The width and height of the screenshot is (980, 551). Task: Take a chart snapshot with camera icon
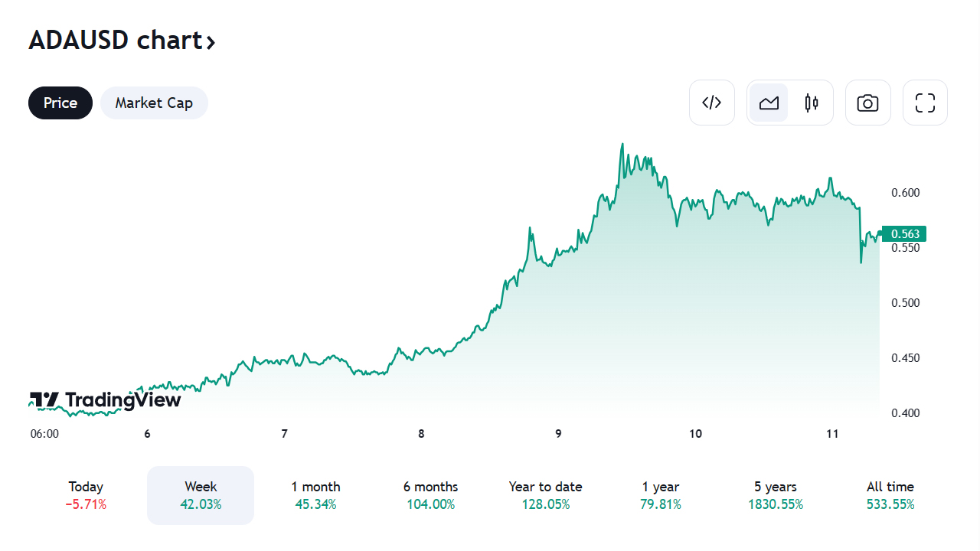(x=867, y=103)
